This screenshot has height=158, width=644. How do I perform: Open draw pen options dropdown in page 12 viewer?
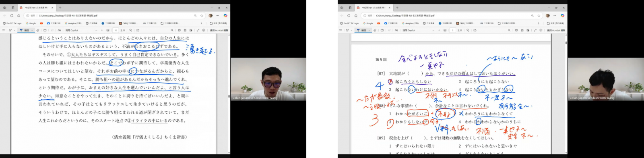pos(32,30)
